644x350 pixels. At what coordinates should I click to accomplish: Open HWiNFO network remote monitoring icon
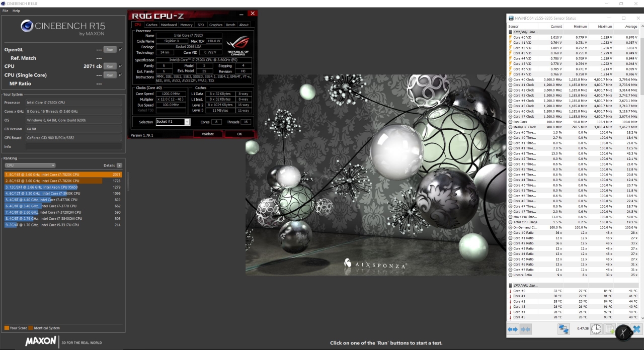point(563,329)
